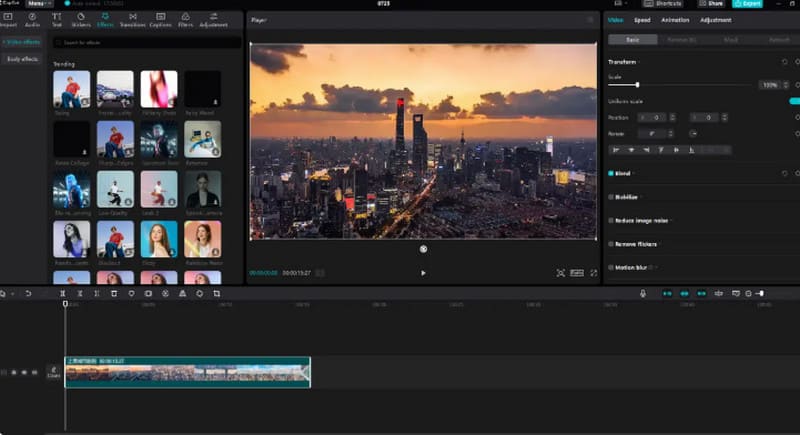The width and height of the screenshot is (800, 435).
Task: Click the Export button
Action: coord(747,4)
